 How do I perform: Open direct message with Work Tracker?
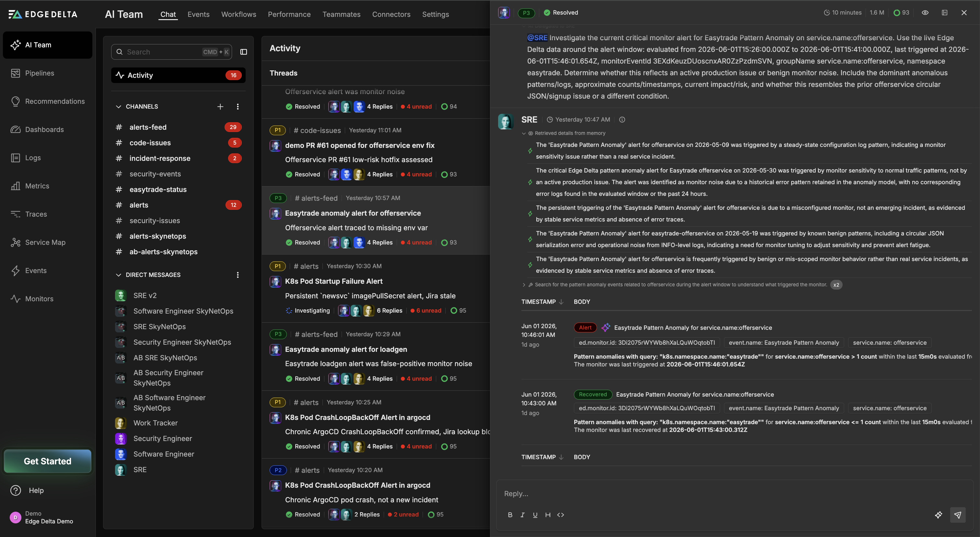coord(178,423)
